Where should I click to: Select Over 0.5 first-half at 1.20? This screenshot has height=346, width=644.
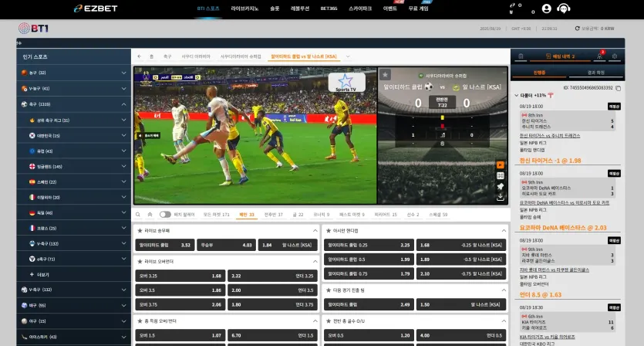[x=369, y=336]
